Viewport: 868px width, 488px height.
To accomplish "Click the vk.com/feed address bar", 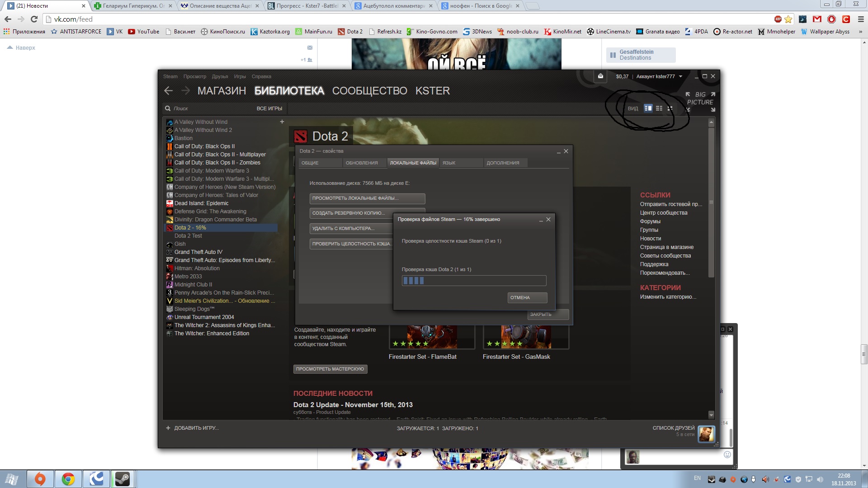I will 407,19.
